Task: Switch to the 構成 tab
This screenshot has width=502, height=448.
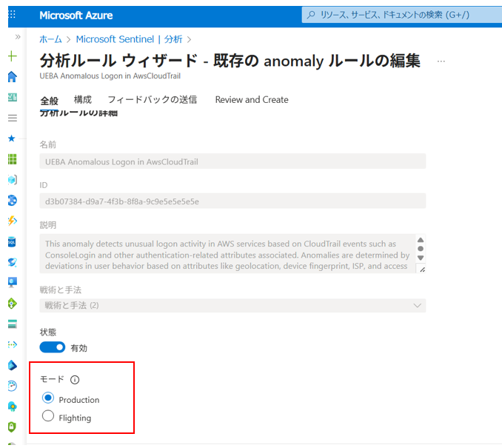Action: [83, 100]
